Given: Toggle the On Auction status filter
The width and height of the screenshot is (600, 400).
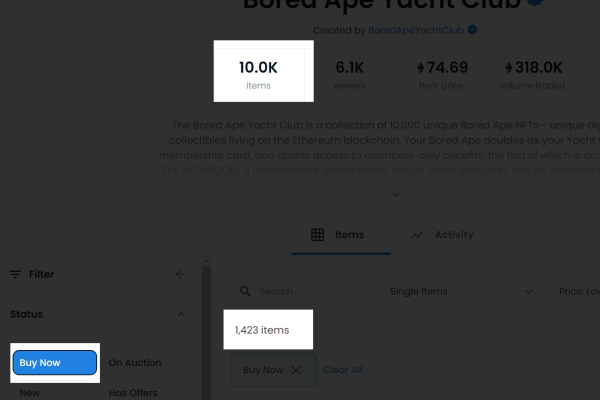Looking at the screenshot, I should click(x=144, y=362).
